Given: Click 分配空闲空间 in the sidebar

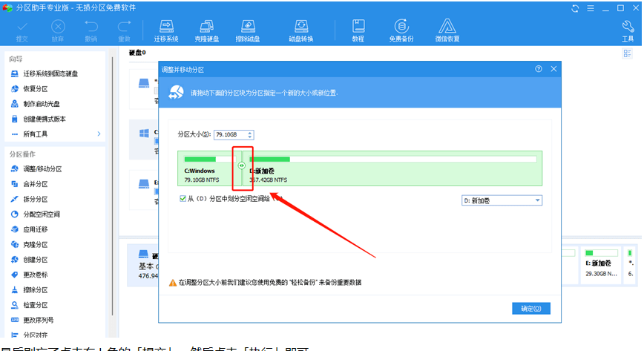Looking at the screenshot, I should [40, 214].
